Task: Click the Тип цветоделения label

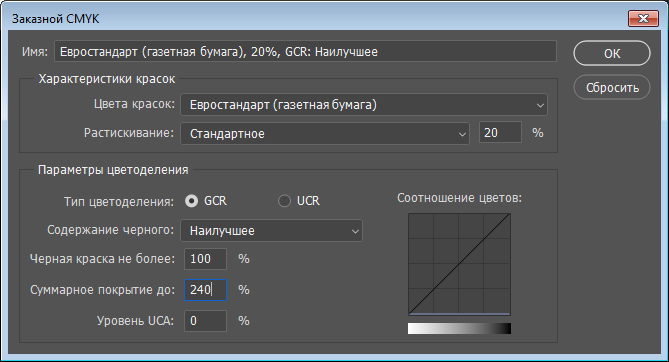Action: point(119,201)
